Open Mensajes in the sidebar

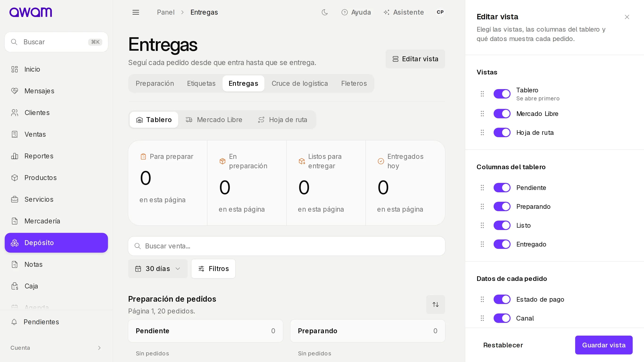coord(56,91)
